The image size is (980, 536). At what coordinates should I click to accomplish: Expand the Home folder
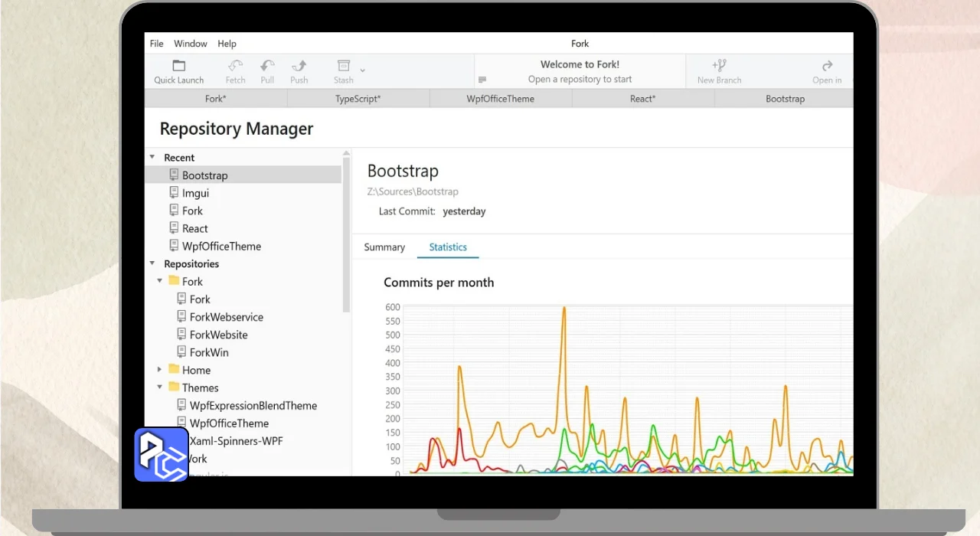pos(160,370)
